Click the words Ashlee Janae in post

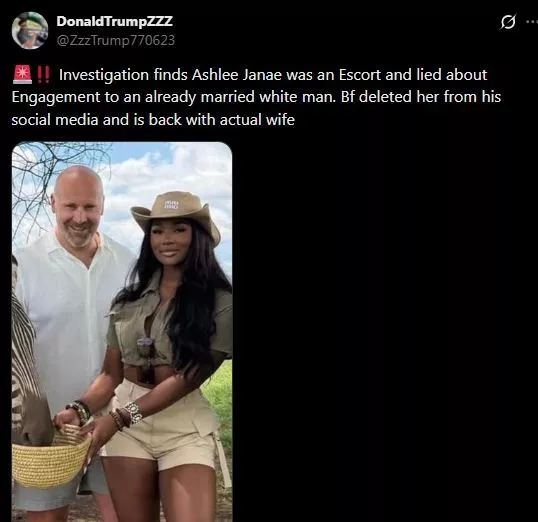pos(237,75)
